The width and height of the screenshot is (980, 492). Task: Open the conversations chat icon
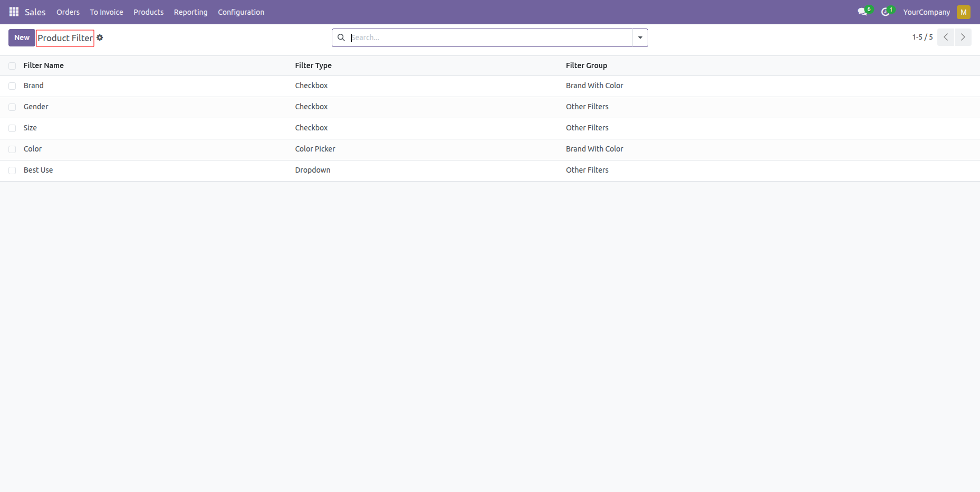click(862, 12)
